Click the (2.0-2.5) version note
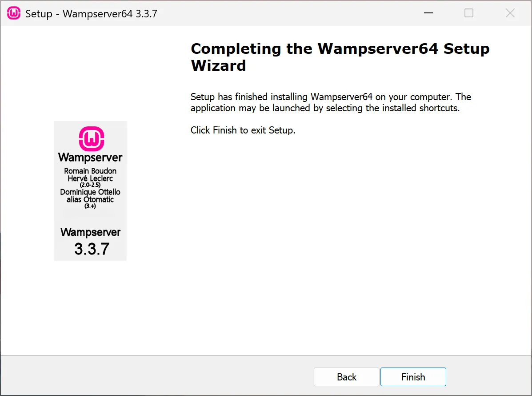Screen dimensions: 532x396 (x=90, y=185)
